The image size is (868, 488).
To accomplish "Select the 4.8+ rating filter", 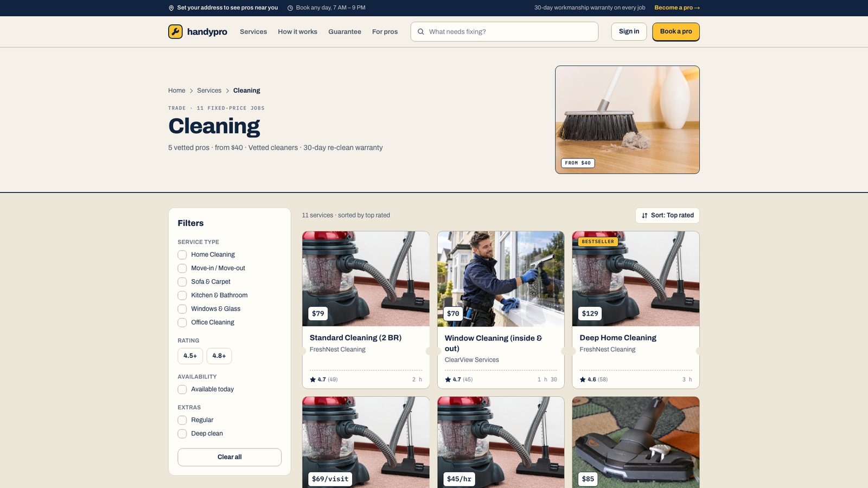I will pyautogui.click(x=219, y=356).
